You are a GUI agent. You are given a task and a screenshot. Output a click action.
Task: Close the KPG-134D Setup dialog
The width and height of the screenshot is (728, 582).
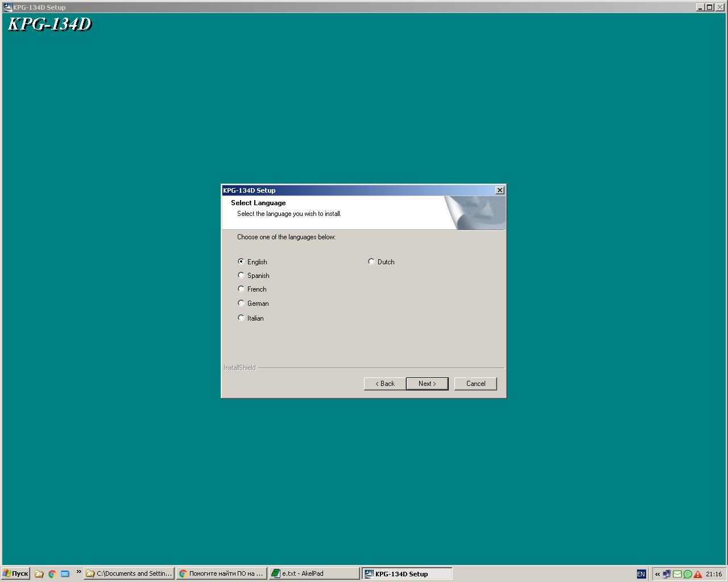coord(499,190)
